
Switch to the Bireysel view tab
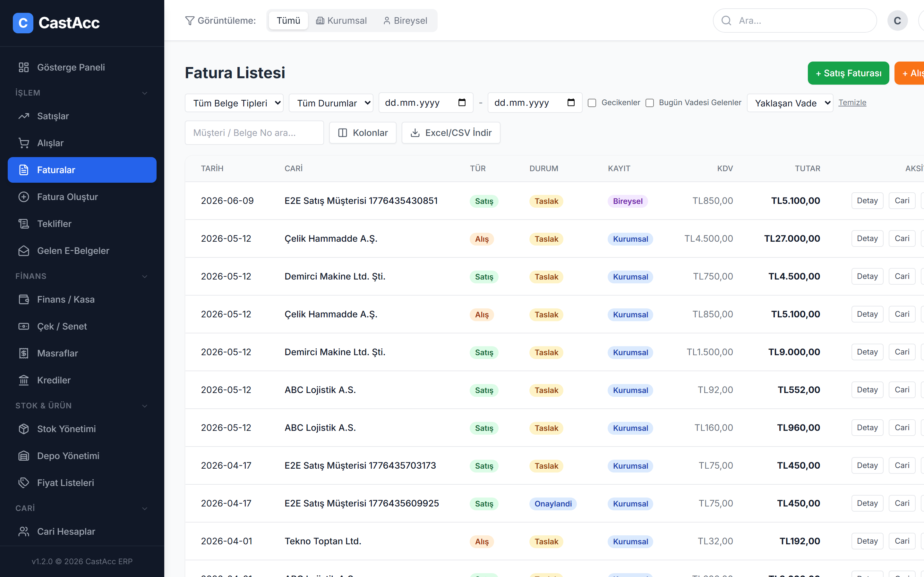point(405,21)
